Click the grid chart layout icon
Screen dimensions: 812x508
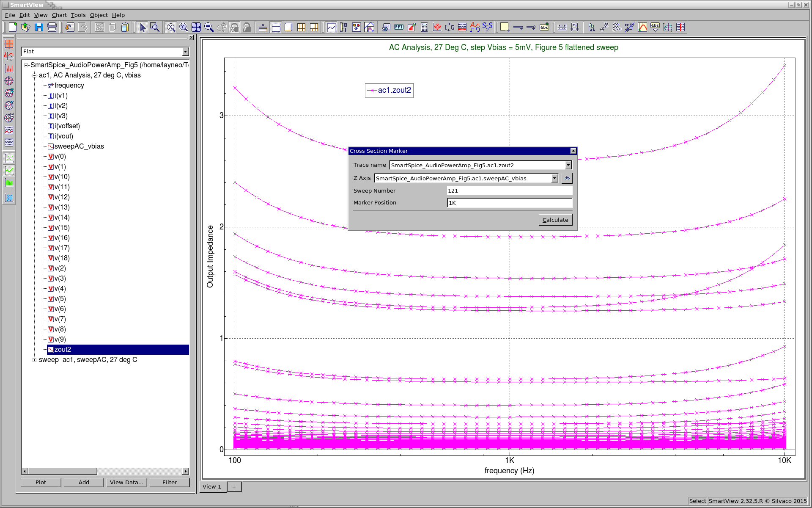pos(301,28)
